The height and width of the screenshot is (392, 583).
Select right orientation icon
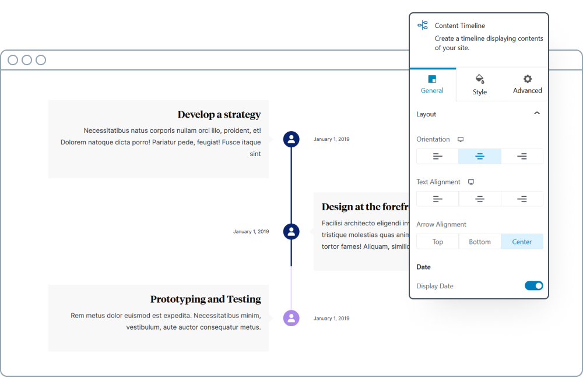point(522,156)
